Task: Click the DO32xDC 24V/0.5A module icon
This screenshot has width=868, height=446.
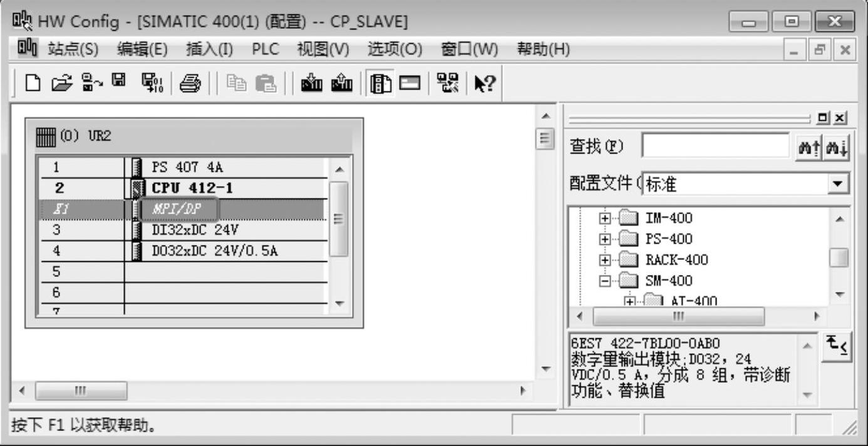Action: [138, 252]
